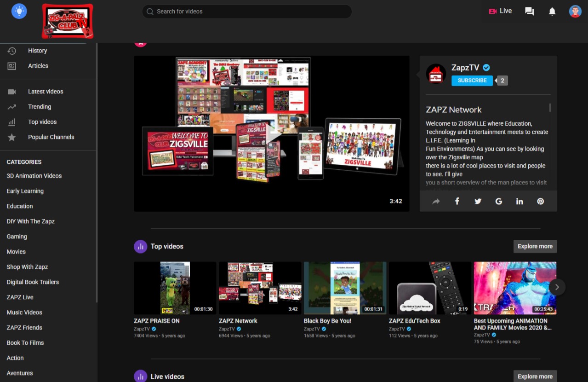Click the description panel scrollbar
Screen dimensions: 588x382
click(550, 108)
